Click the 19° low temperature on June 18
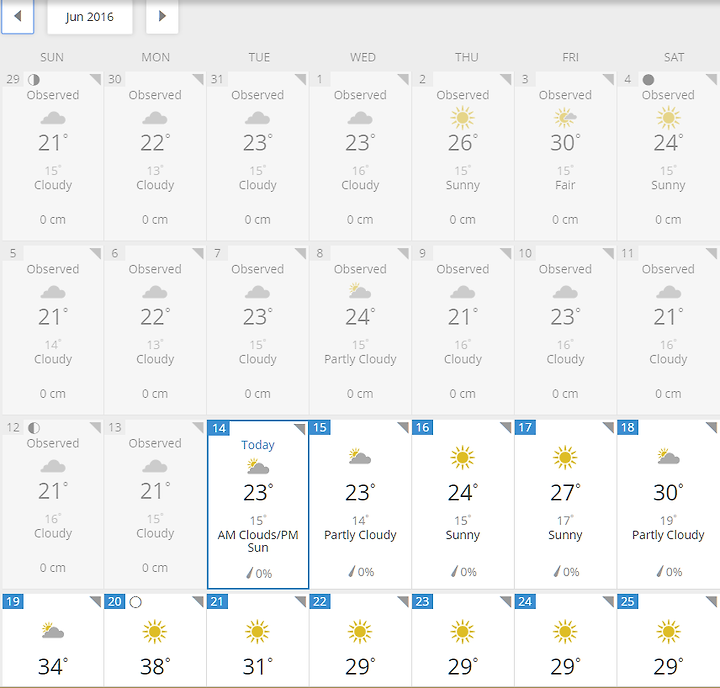720x688 pixels. click(668, 520)
